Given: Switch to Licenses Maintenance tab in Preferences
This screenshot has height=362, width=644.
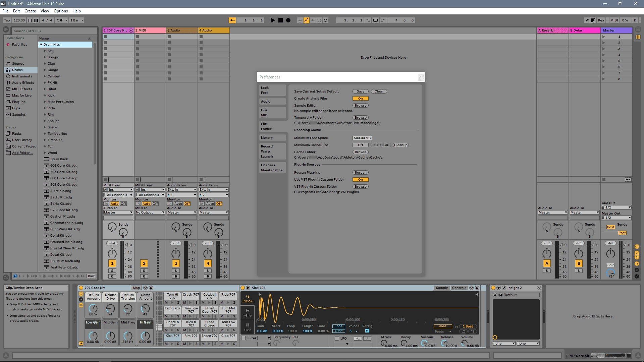Looking at the screenshot, I should point(272,168).
